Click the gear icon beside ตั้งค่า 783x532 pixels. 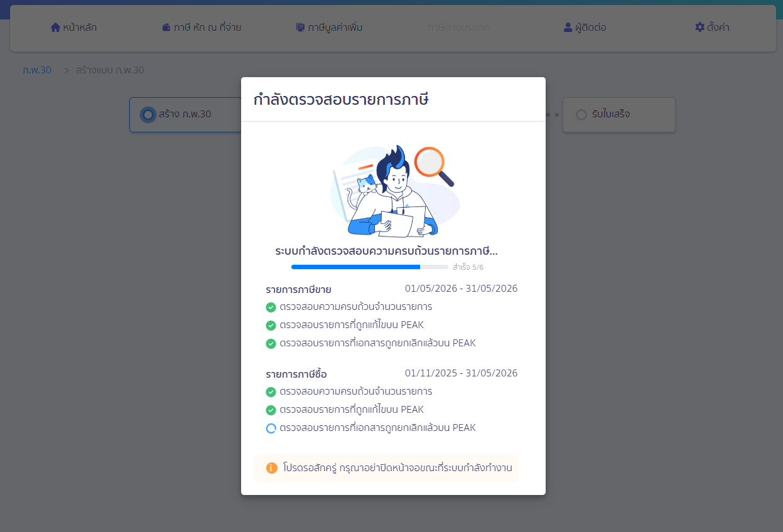tap(699, 28)
